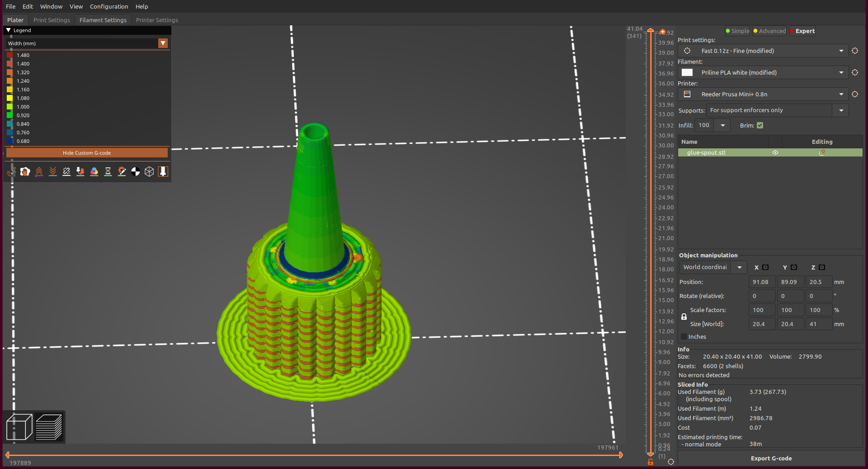Viewport: 868px width, 469px height.
Task: Expand the Supports dropdown
Action: pyautogui.click(x=841, y=110)
